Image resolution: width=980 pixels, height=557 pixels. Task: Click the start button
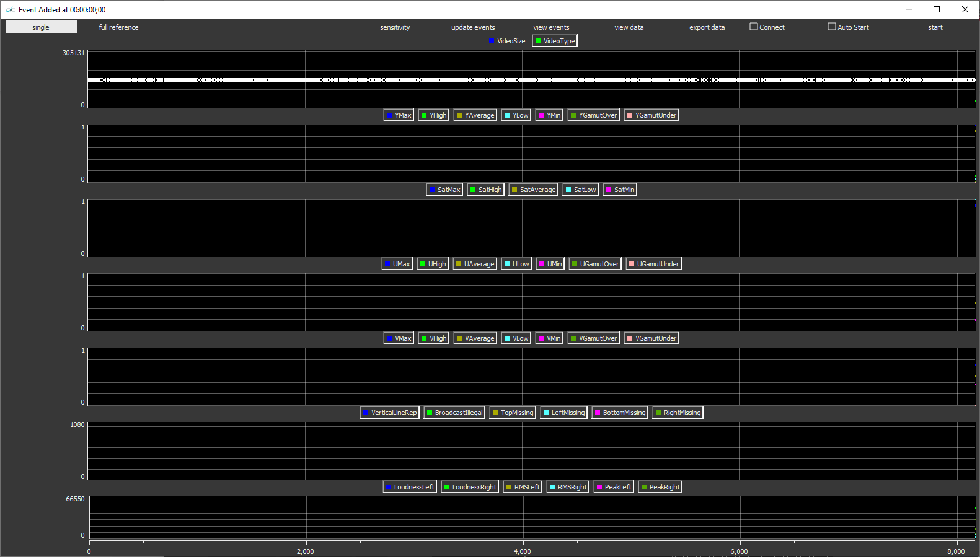[935, 27]
